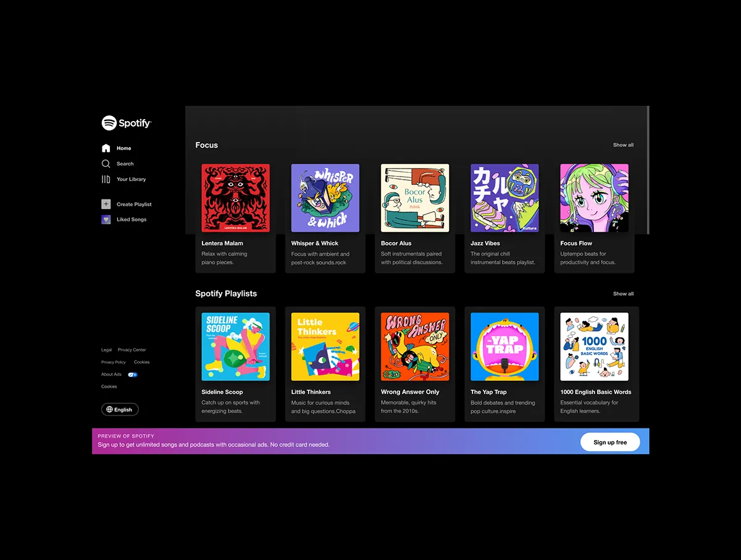Click the main content vertical scrollbar
The image size is (741, 560).
click(647, 170)
